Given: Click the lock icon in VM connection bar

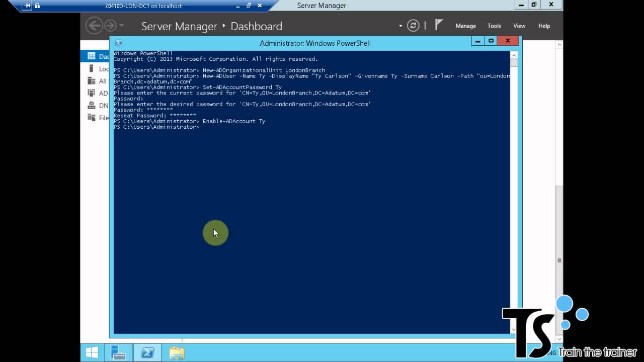Looking at the screenshot, I should click(37, 6).
